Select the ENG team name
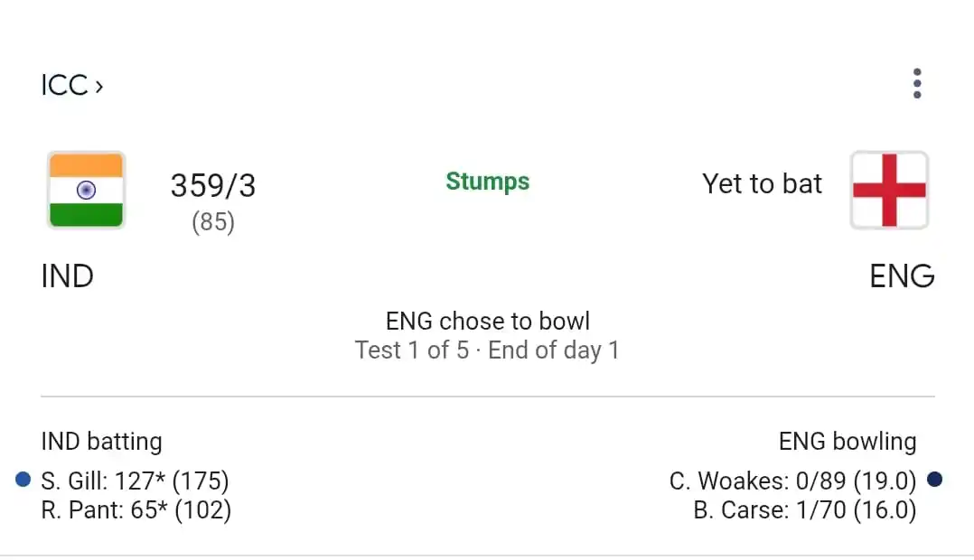 [x=902, y=275]
